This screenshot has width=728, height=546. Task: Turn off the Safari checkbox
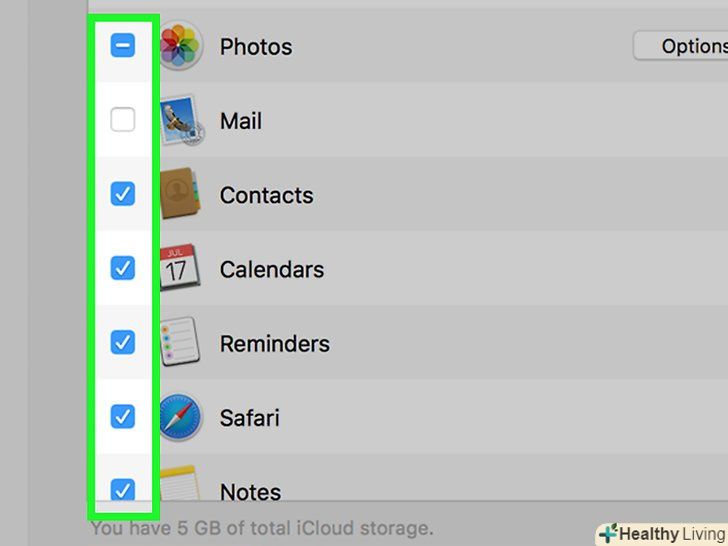click(122, 417)
